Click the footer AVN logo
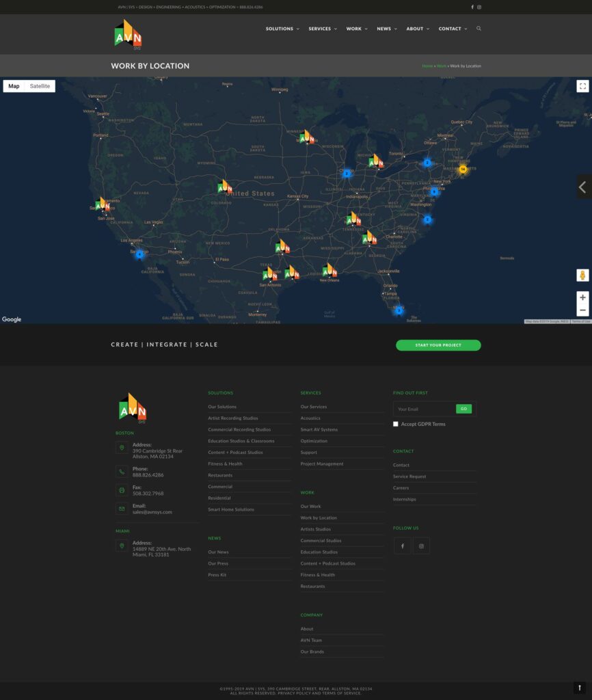This screenshot has width=592, height=700. point(133,408)
